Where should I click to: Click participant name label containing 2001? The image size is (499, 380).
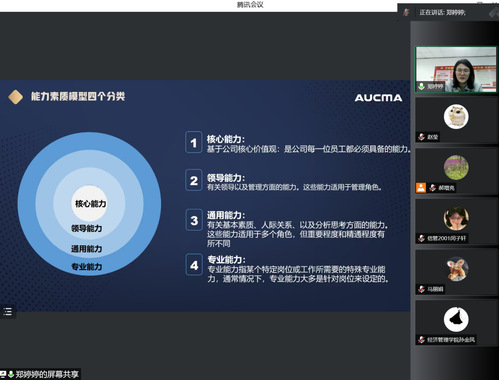[x=446, y=238]
